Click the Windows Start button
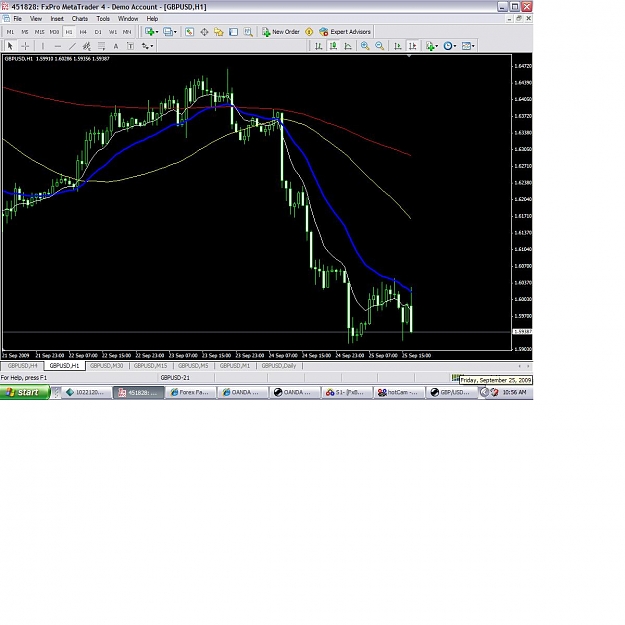The height and width of the screenshot is (625, 625). pyautogui.click(x=25, y=393)
